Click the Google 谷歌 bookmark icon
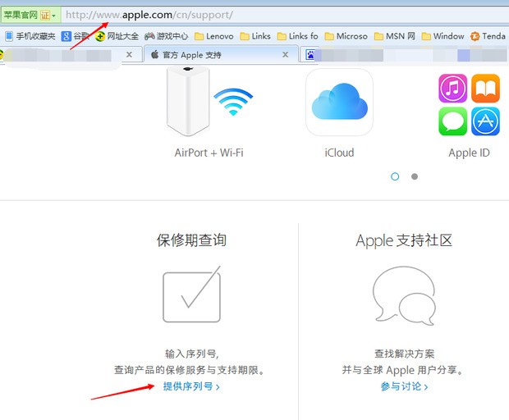The image size is (509, 420). click(x=66, y=36)
